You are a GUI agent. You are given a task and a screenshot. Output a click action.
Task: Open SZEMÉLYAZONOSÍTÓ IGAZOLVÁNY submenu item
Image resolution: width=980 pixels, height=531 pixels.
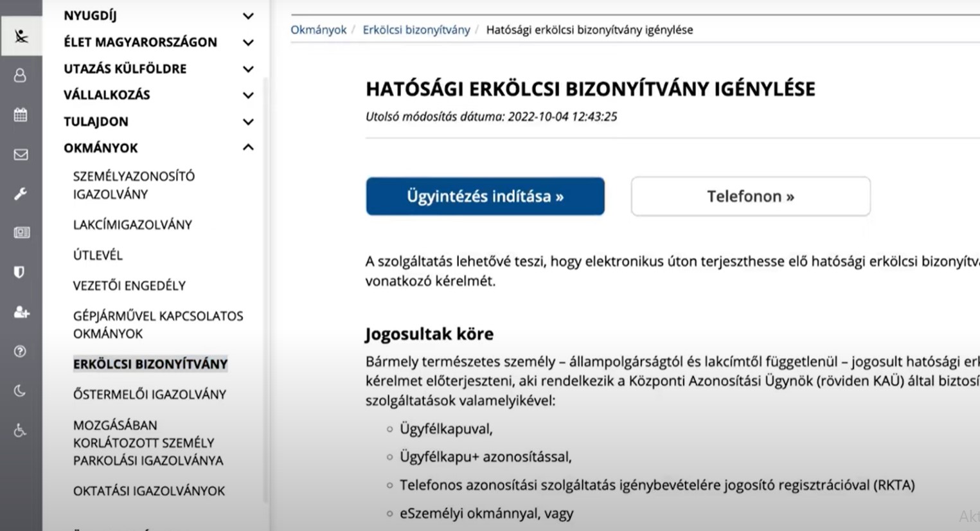[134, 185]
